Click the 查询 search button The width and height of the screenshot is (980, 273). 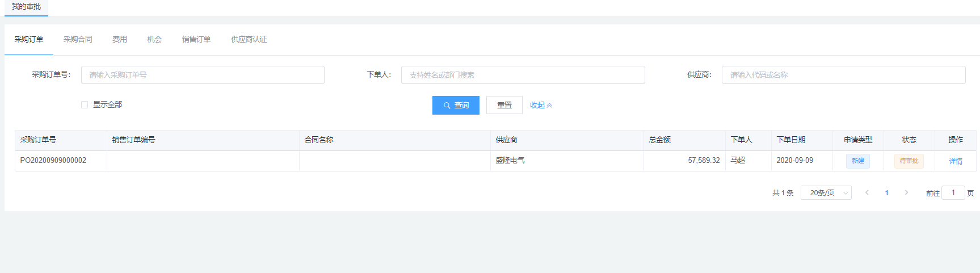456,105
